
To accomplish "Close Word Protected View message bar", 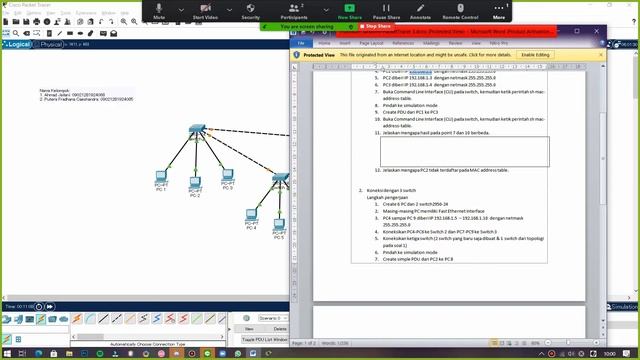I will click(x=600, y=55).
